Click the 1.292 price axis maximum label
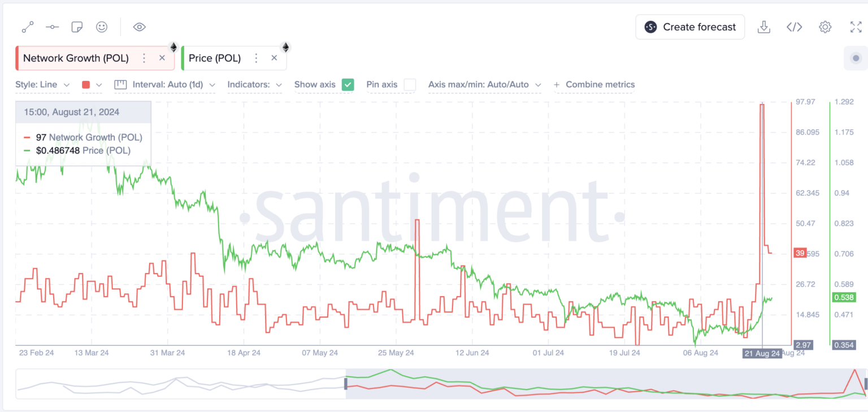The height and width of the screenshot is (412, 868). (844, 102)
